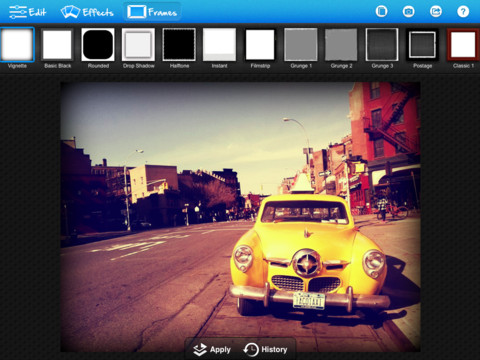Tap the yellow car photo preview
The image size is (480, 360).
(240, 217)
